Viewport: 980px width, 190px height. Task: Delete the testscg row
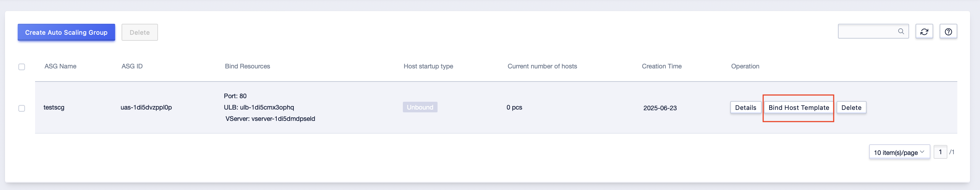coord(851,107)
